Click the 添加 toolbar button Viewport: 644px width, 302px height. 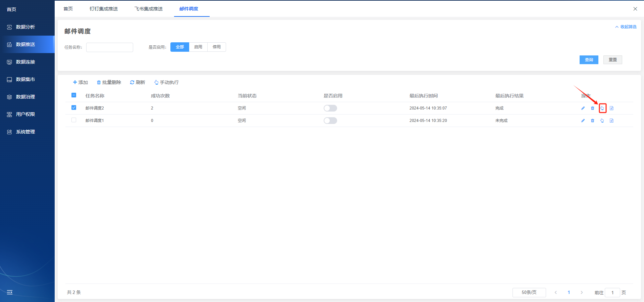(80, 82)
